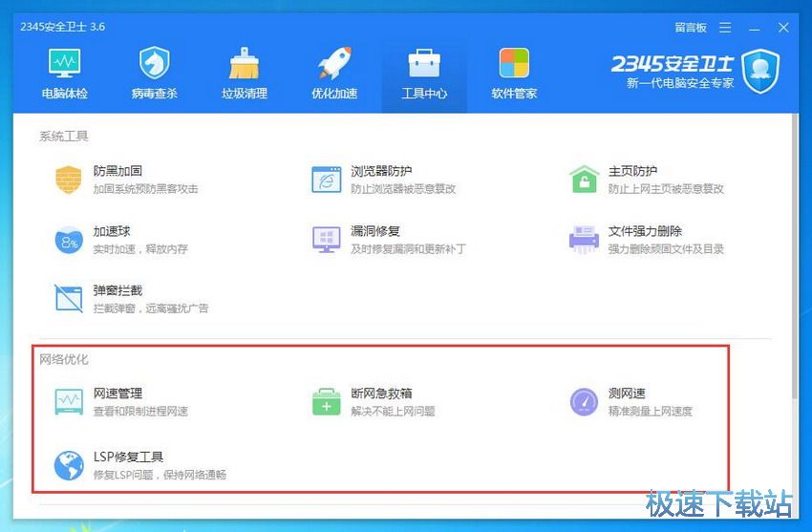Click the 断网急救箱 green kit icon
The image size is (812, 532).
[327, 402]
